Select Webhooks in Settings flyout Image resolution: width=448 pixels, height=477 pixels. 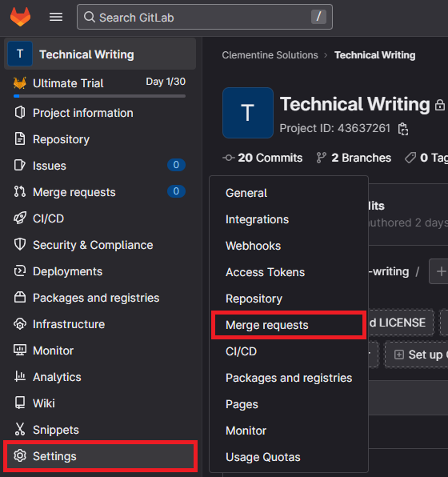tap(289, 246)
